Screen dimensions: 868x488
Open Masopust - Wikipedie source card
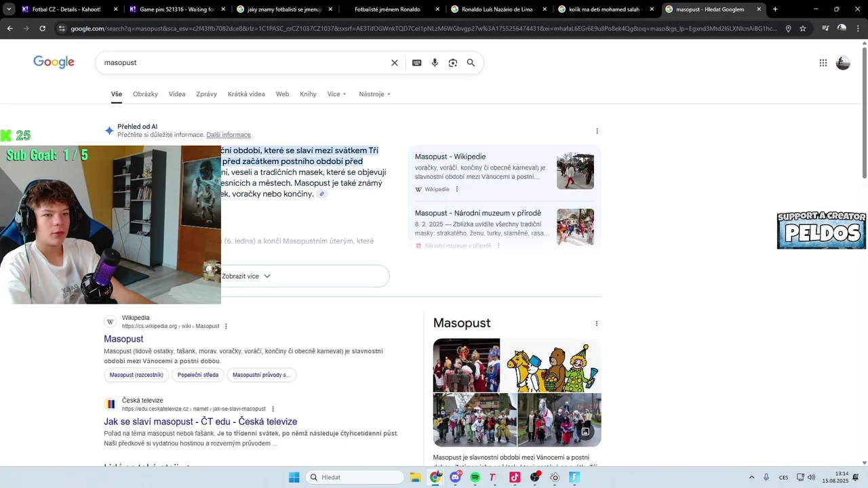[450, 157]
